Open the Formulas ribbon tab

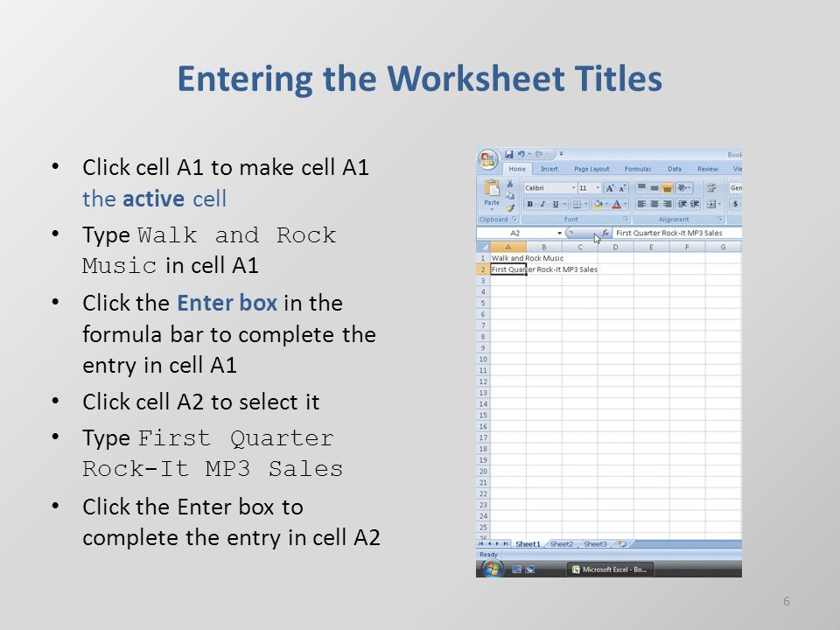(638, 169)
